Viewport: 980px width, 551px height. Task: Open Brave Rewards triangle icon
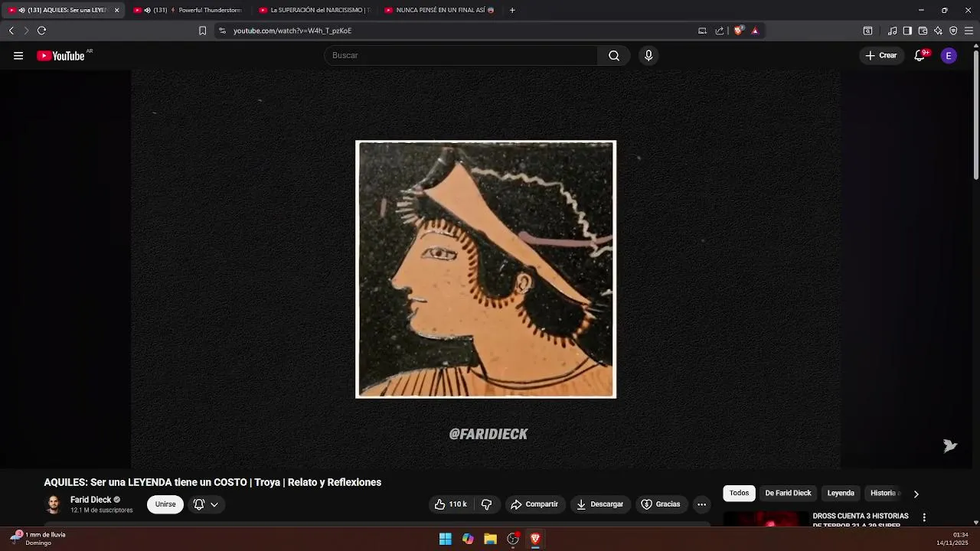tap(755, 31)
